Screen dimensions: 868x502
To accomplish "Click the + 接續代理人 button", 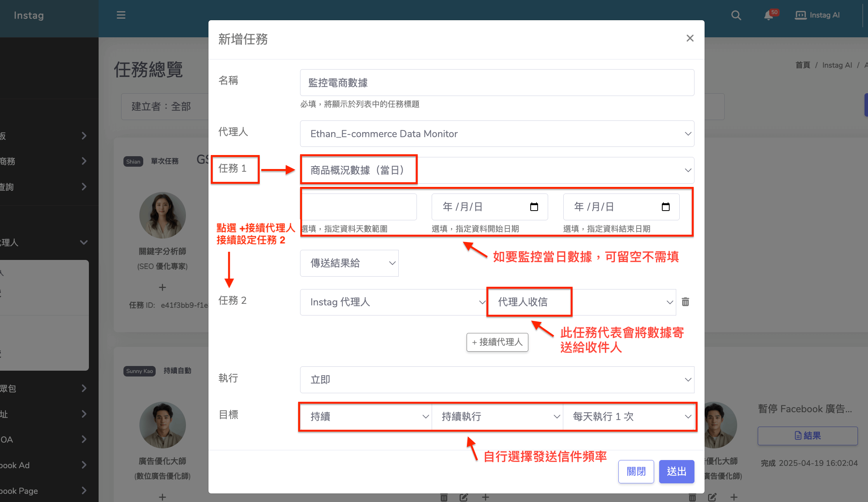I will 497,342.
